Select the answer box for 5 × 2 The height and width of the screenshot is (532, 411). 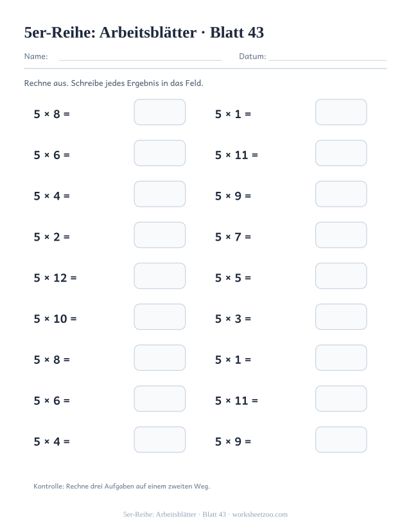tap(160, 235)
